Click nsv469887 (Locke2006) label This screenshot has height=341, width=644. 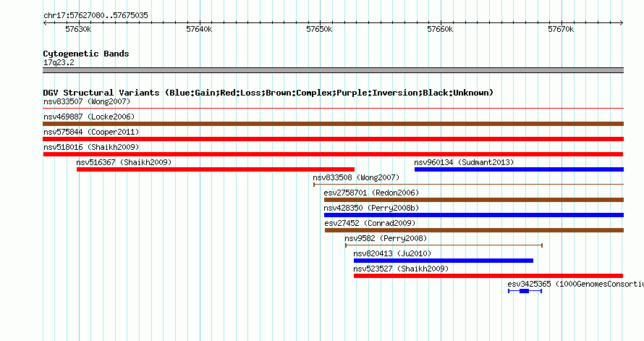(x=89, y=117)
